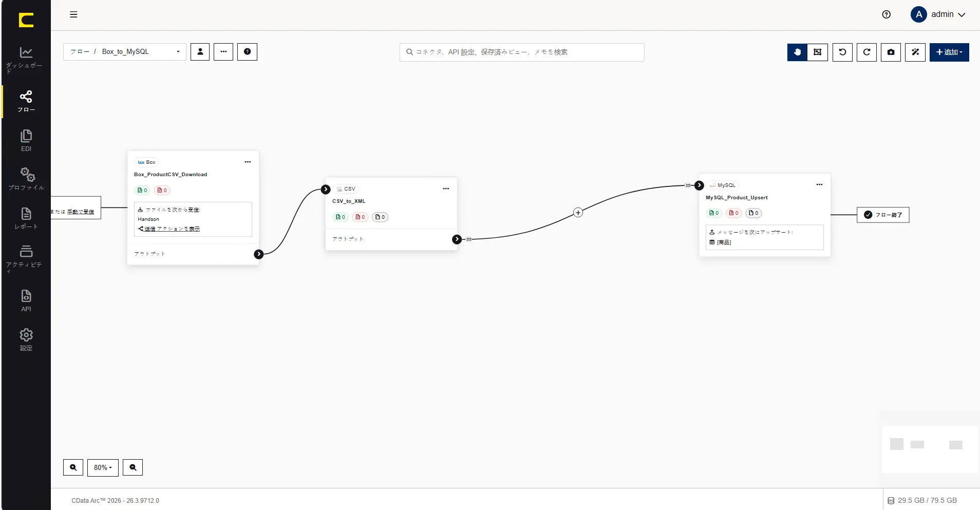Open the 設定 settings page
Screen dimensions: 980x510
coord(26,339)
